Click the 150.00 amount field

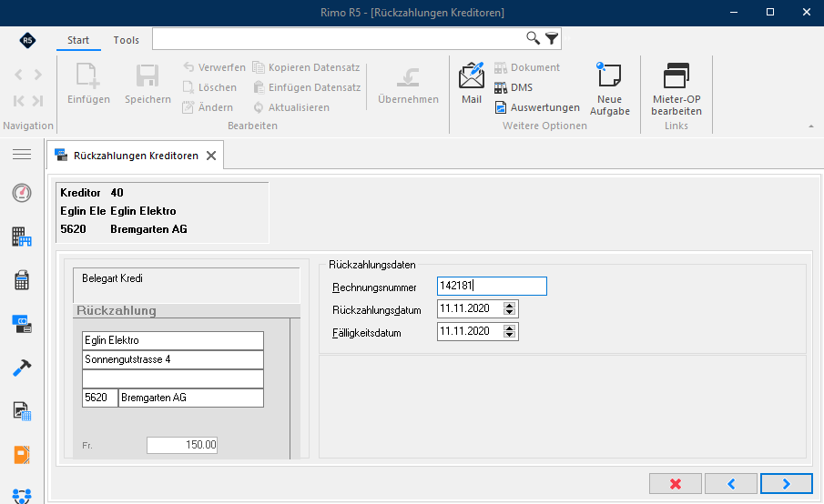[182, 445]
